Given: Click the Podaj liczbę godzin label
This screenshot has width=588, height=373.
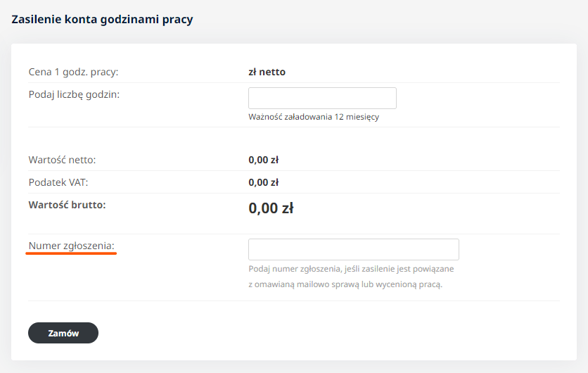Looking at the screenshot, I should click(x=74, y=94).
